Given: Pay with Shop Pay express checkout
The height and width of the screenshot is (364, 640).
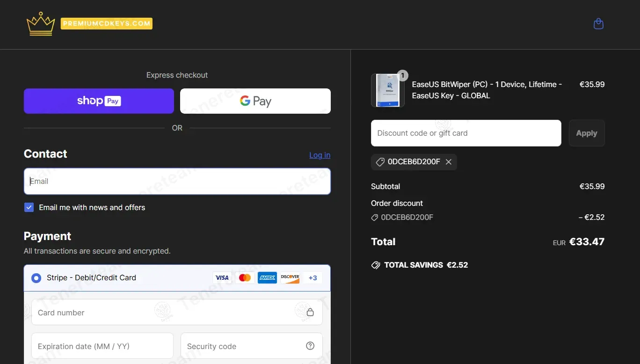Looking at the screenshot, I should click(99, 101).
